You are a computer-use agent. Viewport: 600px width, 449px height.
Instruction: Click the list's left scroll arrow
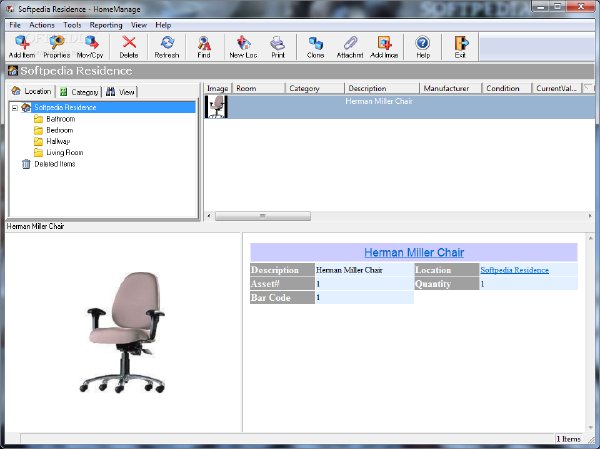(x=209, y=216)
